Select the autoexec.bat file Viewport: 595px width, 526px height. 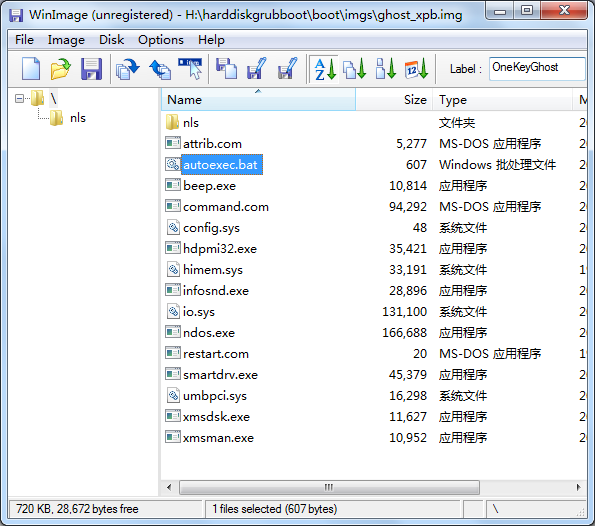coord(222,164)
